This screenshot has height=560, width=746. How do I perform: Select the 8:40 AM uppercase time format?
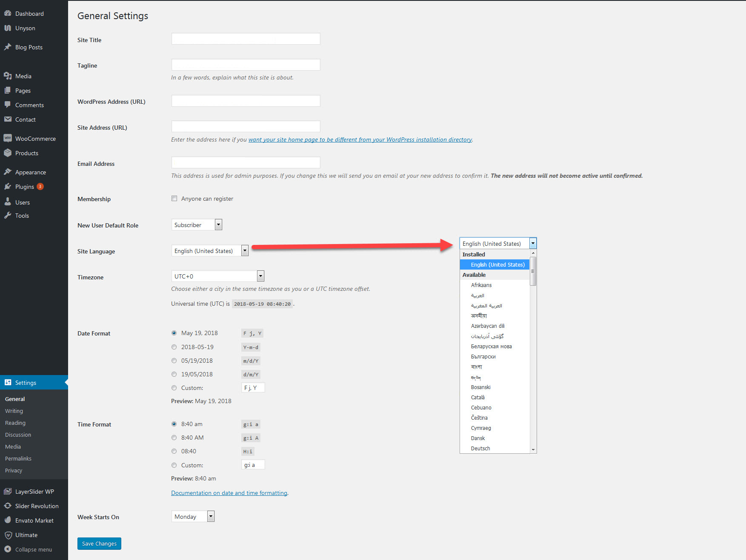tap(174, 438)
